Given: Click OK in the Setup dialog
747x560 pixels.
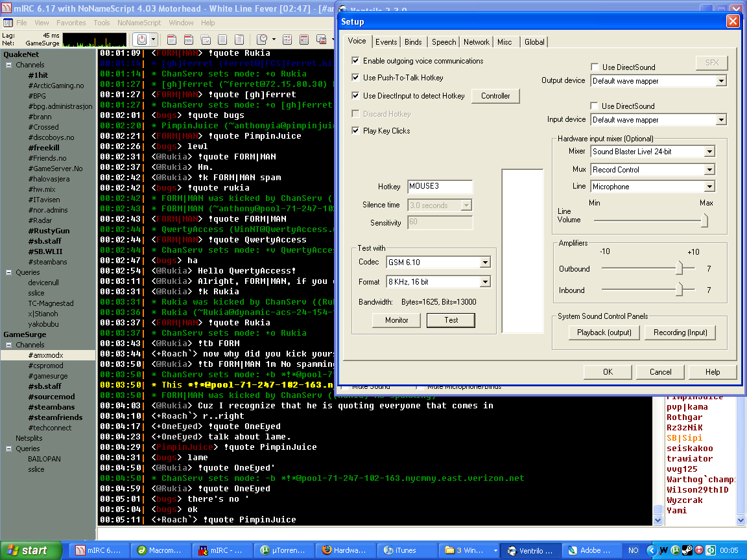Looking at the screenshot, I should pyautogui.click(x=608, y=372).
